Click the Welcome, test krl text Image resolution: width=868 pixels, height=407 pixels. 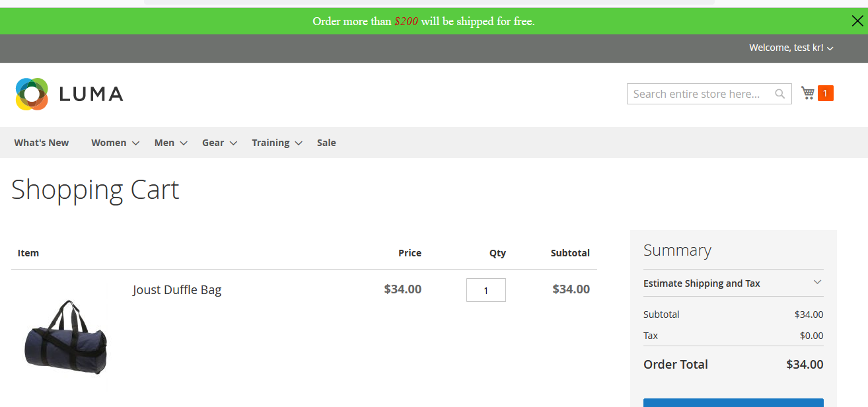click(x=785, y=48)
